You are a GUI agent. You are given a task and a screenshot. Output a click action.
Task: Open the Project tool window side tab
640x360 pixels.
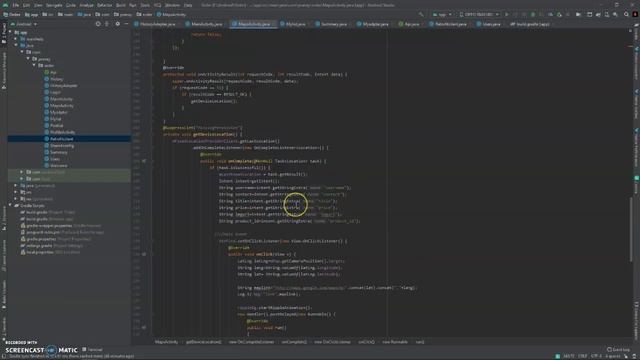pyautogui.click(x=4, y=33)
